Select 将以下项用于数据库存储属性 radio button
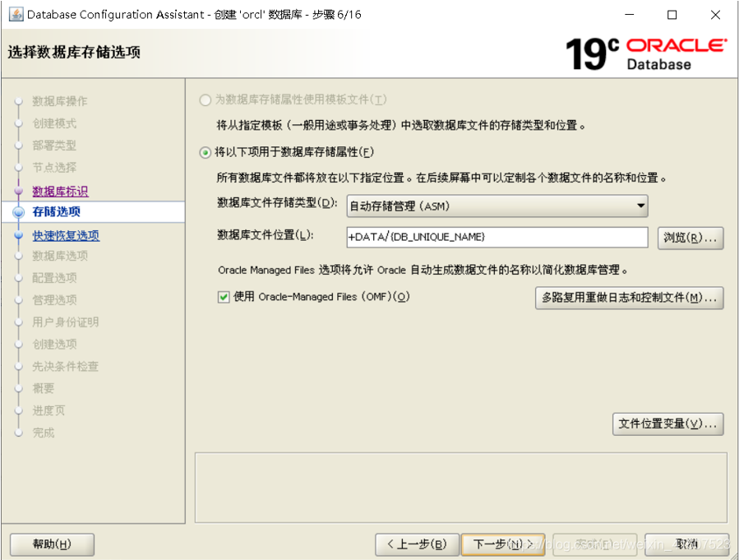This screenshot has width=739, height=560. tap(205, 152)
